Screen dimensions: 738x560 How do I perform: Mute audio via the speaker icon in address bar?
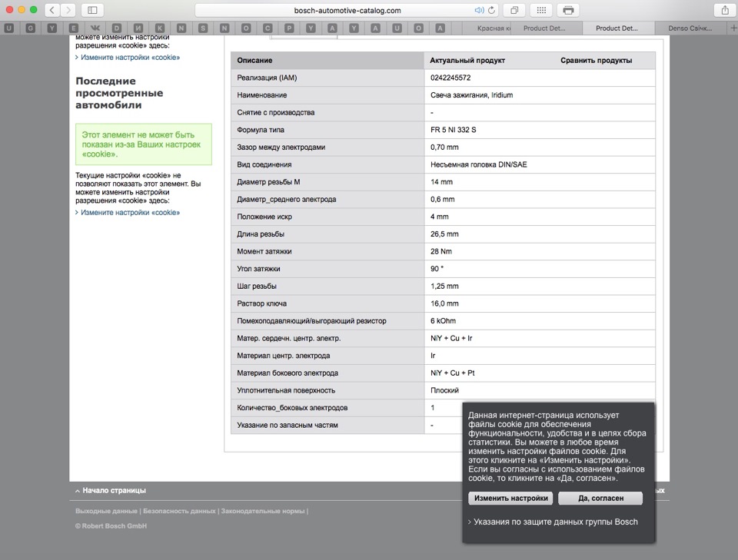click(x=479, y=10)
